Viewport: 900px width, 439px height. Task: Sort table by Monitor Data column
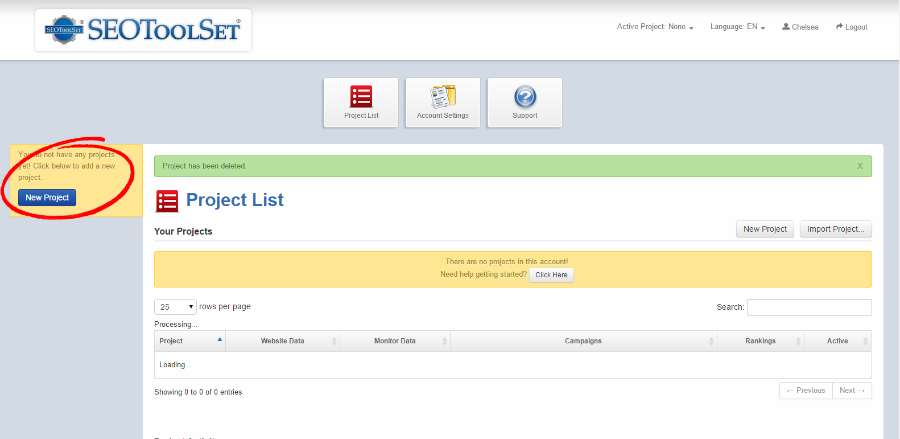tap(395, 341)
